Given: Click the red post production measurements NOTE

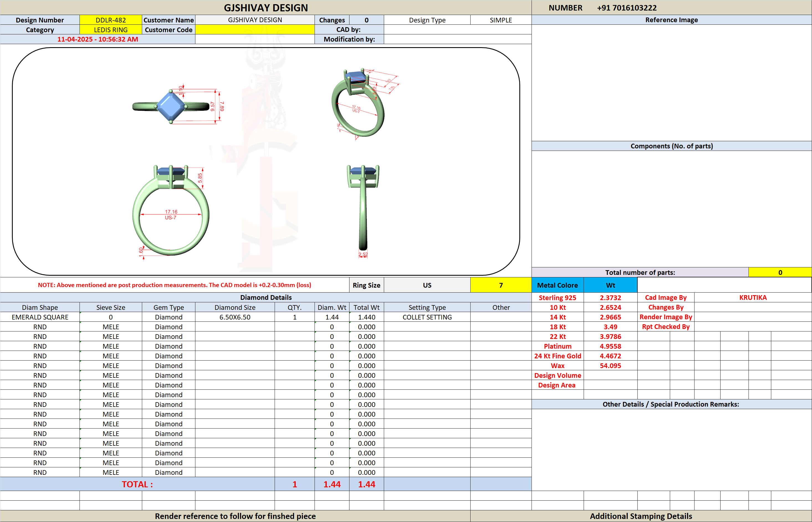Looking at the screenshot, I should click(x=174, y=285).
